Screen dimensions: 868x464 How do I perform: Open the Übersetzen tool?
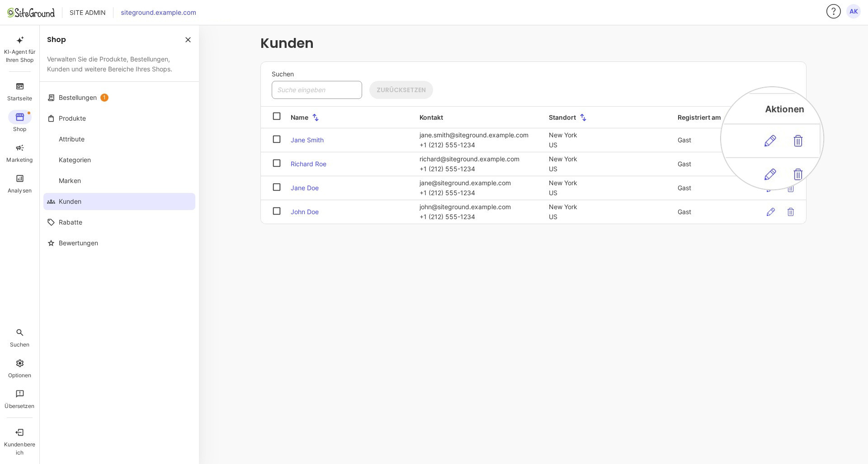pyautogui.click(x=19, y=399)
